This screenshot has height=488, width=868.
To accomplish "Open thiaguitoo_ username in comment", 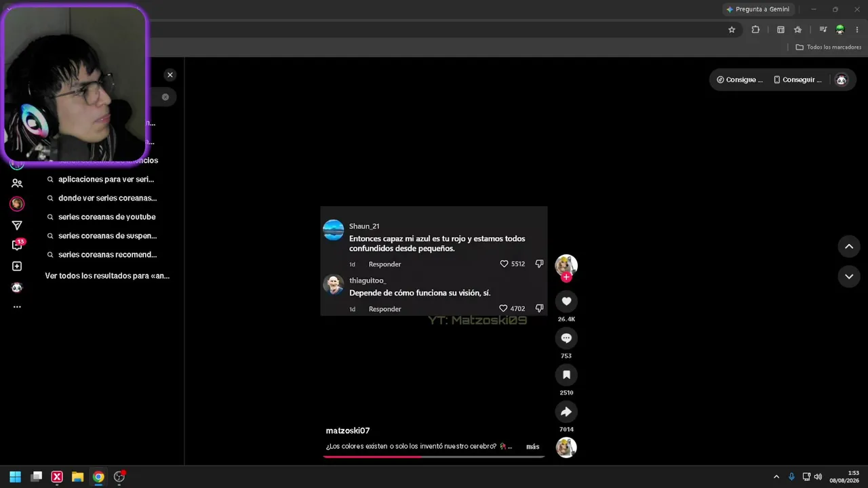I will click(x=368, y=281).
